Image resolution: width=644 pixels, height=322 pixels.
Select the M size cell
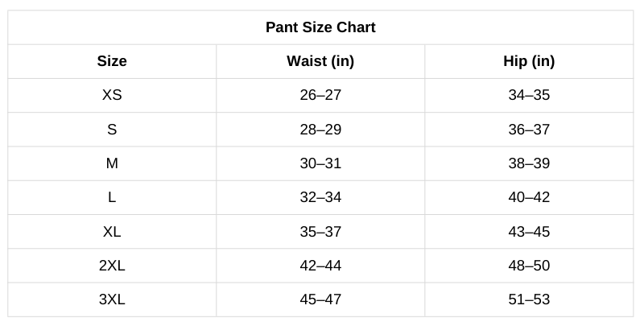point(112,163)
